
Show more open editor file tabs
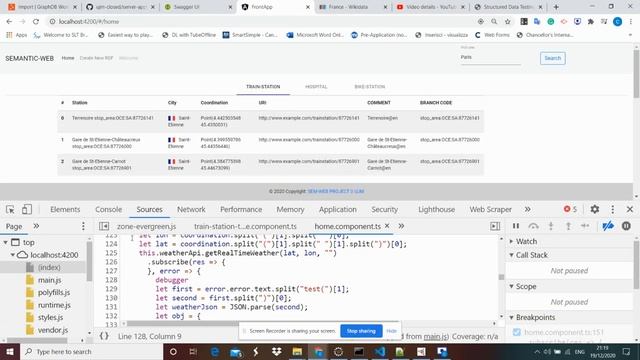401,226
